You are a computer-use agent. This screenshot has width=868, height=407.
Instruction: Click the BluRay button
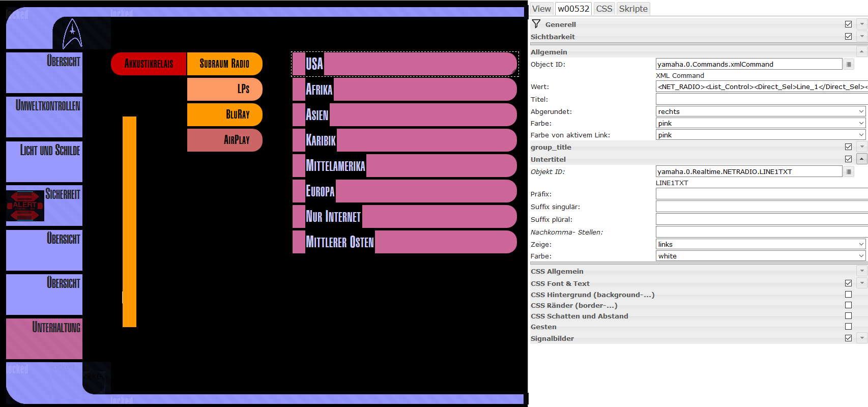point(224,114)
